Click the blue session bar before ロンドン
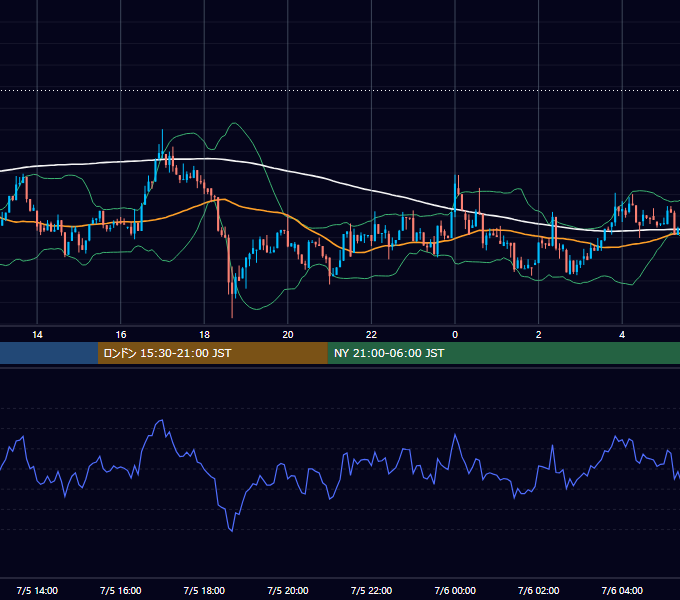 [49, 353]
